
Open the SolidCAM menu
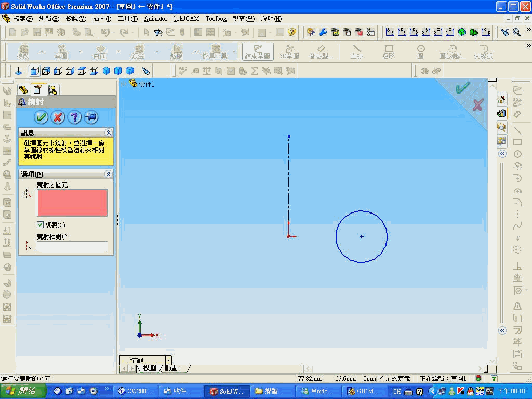[x=186, y=19]
